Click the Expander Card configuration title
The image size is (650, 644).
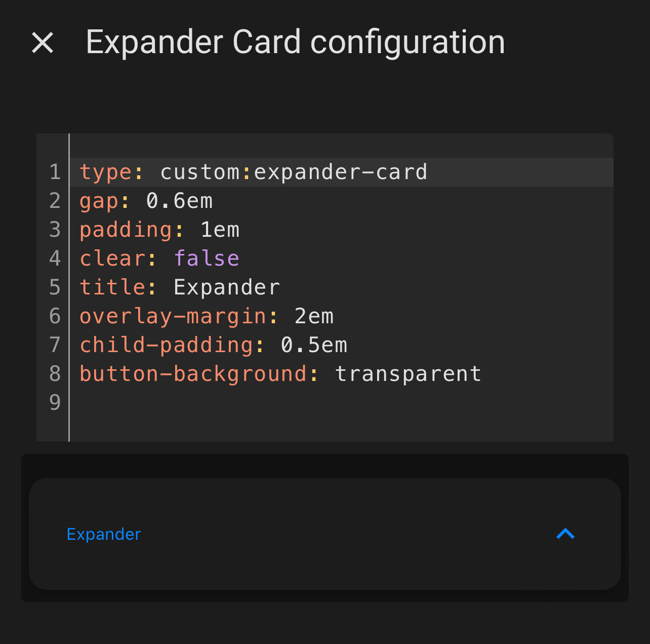coord(295,42)
